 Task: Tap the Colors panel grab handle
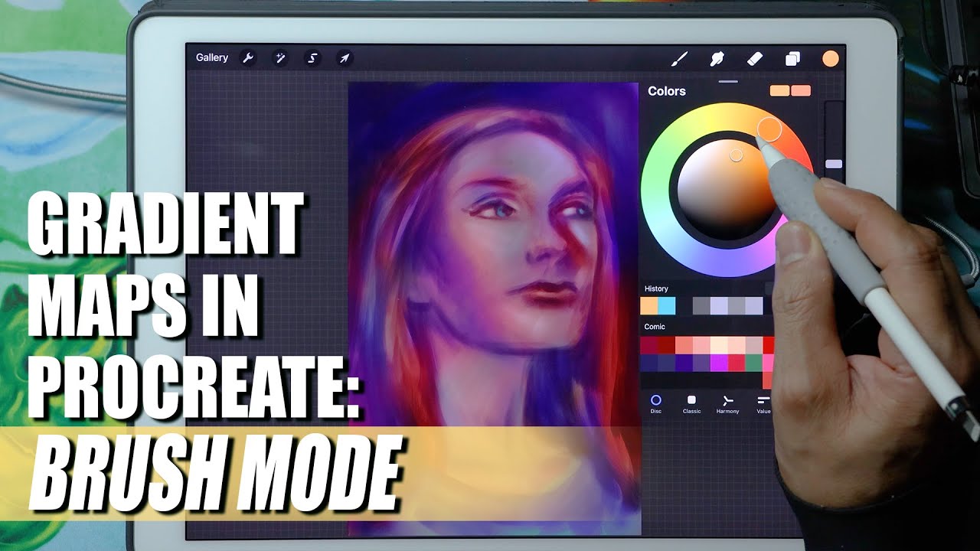pos(728,81)
